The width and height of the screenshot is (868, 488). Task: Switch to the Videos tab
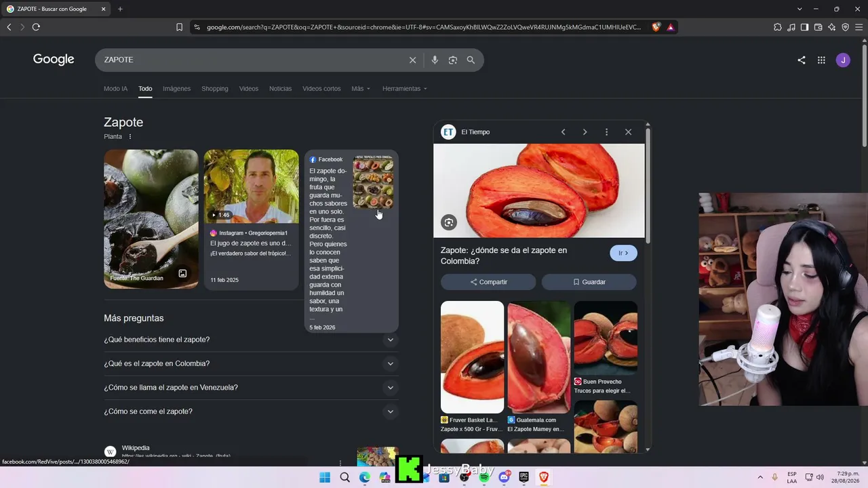click(x=248, y=89)
